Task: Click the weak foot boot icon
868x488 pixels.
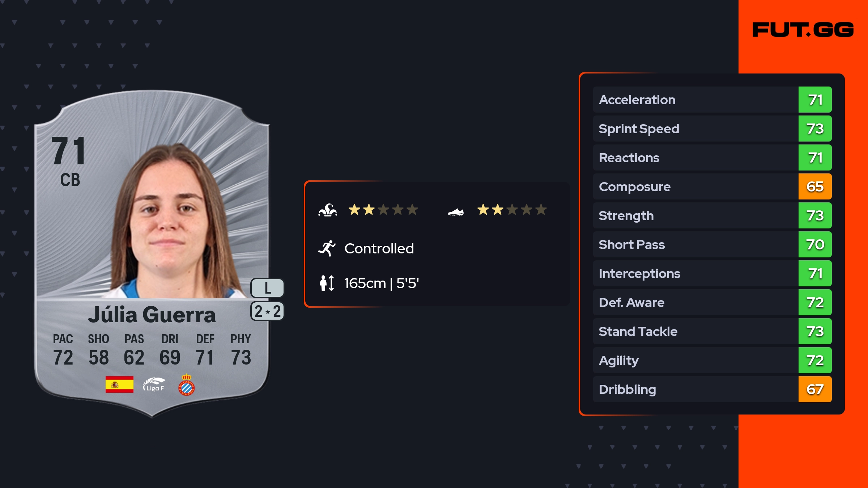Action: pyautogui.click(x=456, y=212)
